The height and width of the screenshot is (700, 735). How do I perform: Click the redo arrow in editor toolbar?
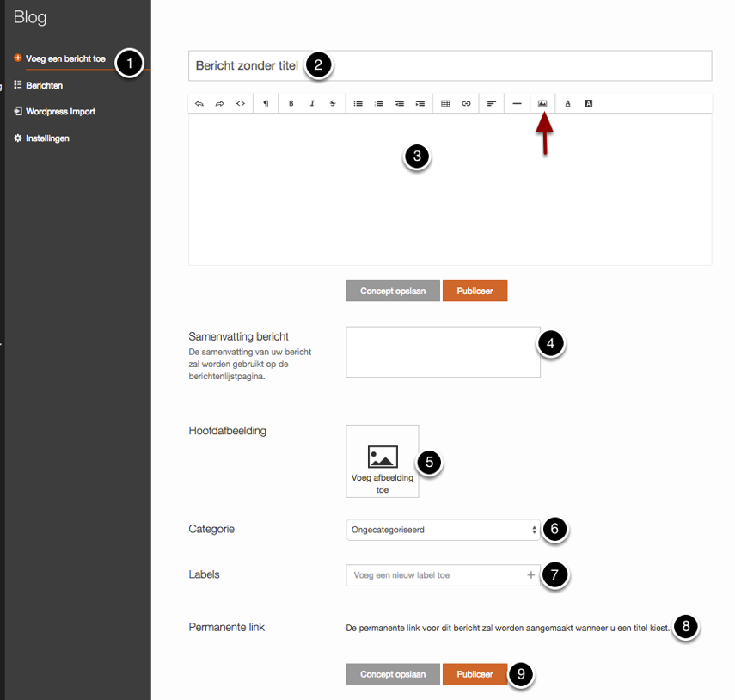(220, 103)
